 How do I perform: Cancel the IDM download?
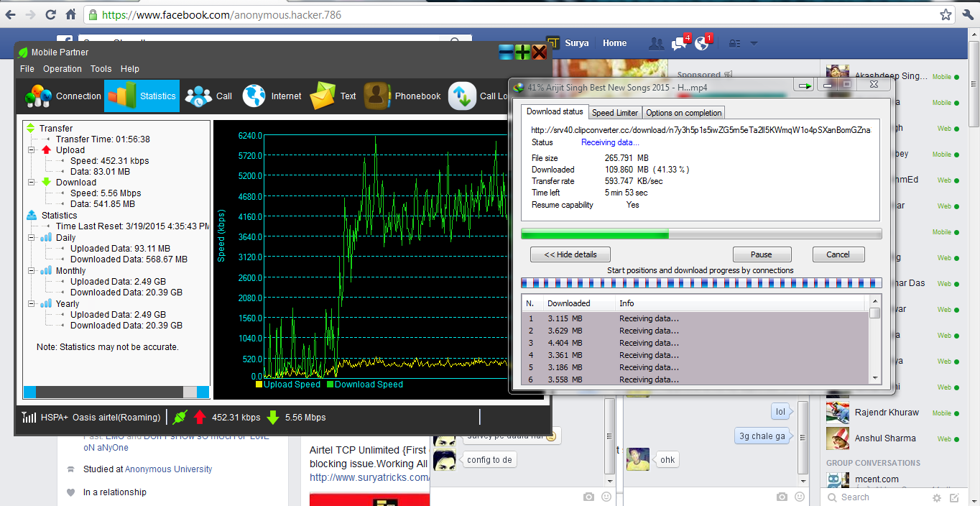838,254
